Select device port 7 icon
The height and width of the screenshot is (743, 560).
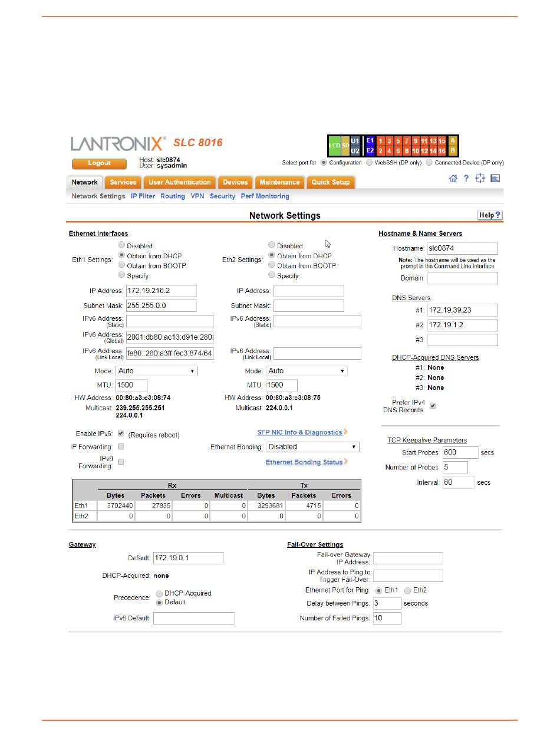coord(407,141)
